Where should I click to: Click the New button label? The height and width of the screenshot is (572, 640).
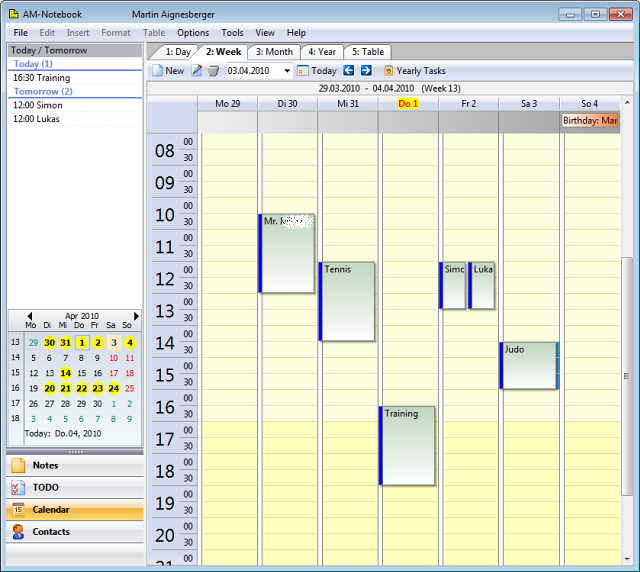[x=175, y=71]
